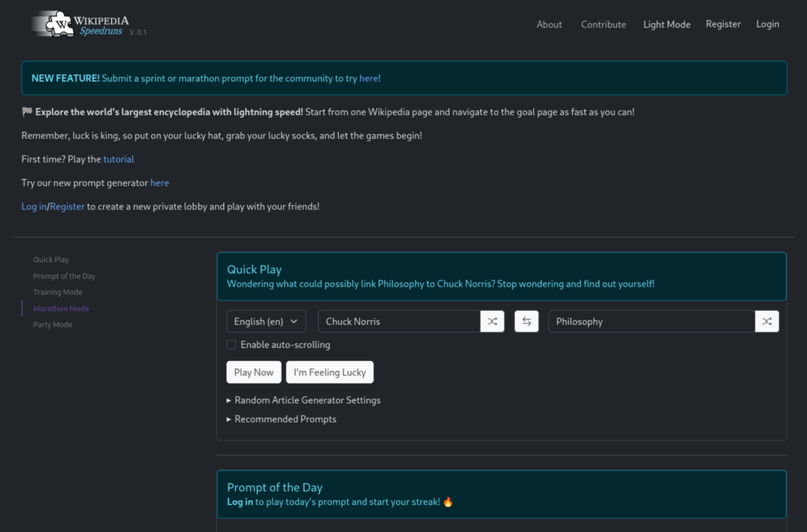Viewport: 807px width, 532px height.
Task: Focus the Philosophy goal article field
Action: coord(651,321)
